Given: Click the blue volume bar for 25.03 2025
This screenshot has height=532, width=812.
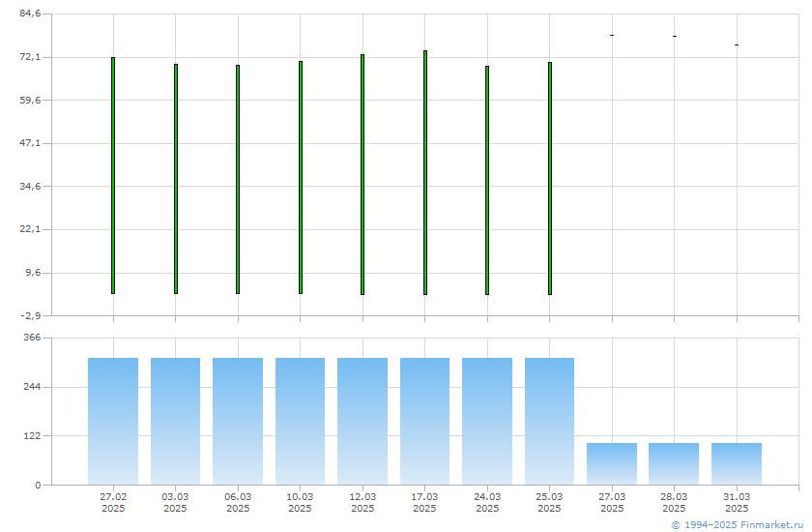Looking at the screenshot, I should 549,421.
